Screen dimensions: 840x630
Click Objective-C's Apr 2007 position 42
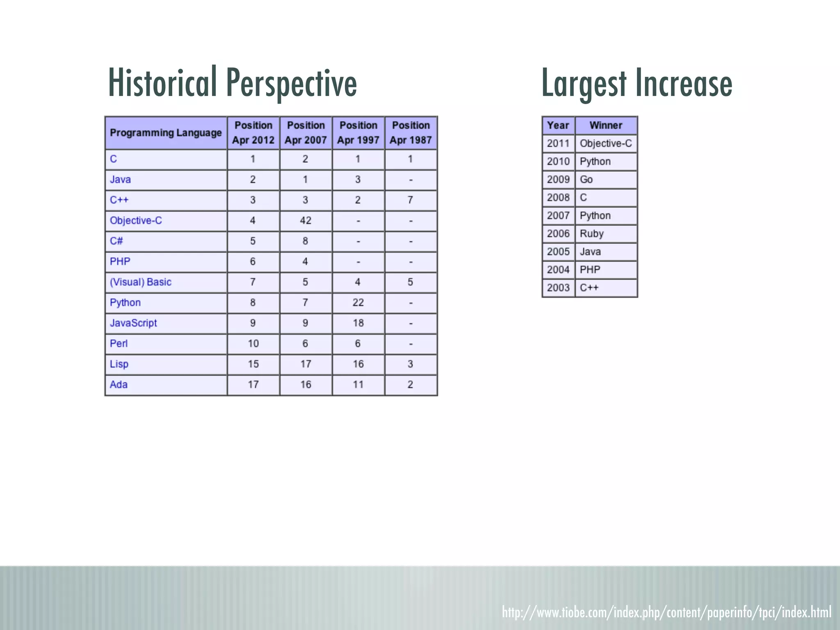pos(306,221)
